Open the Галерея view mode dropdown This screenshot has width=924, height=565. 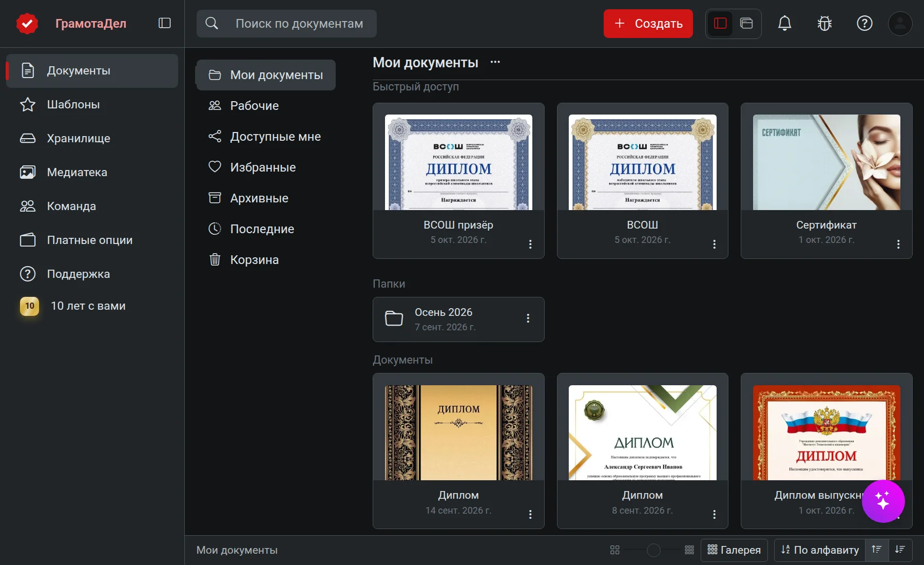point(734,550)
